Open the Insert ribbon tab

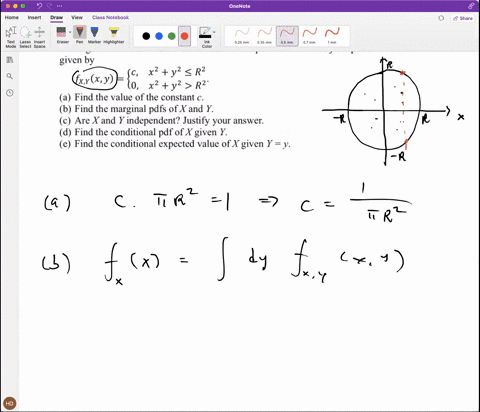[x=34, y=17]
